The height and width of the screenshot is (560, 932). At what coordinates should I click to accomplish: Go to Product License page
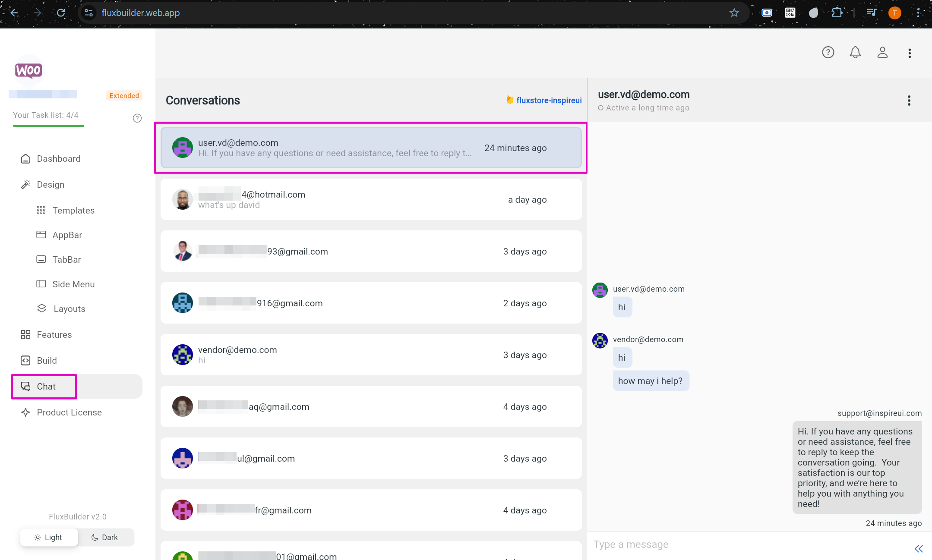point(69,412)
